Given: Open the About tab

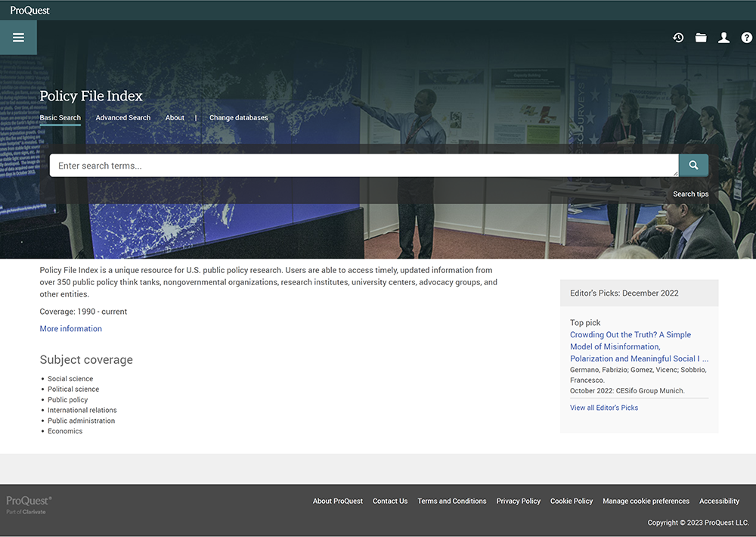Looking at the screenshot, I should tap(175, 118).
